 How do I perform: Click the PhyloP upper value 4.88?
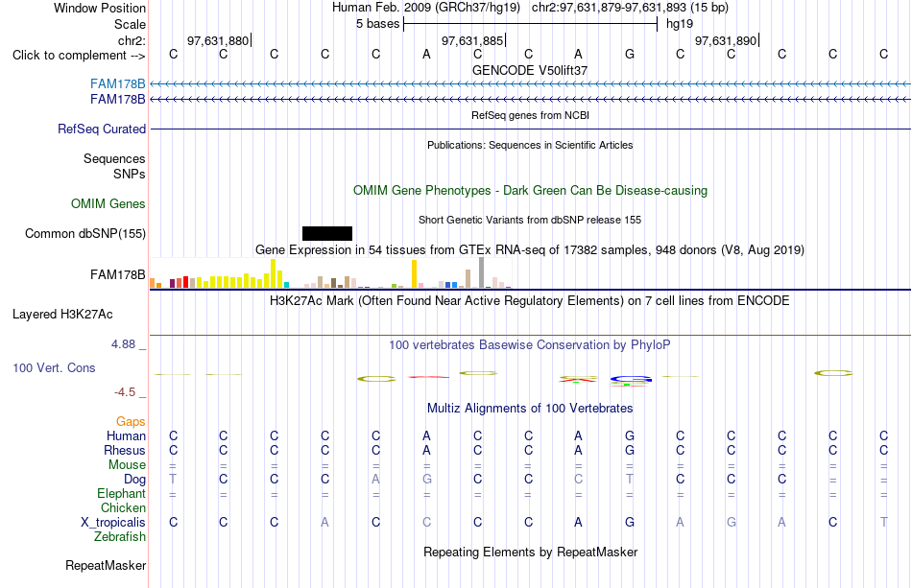(x=123, y=344)
